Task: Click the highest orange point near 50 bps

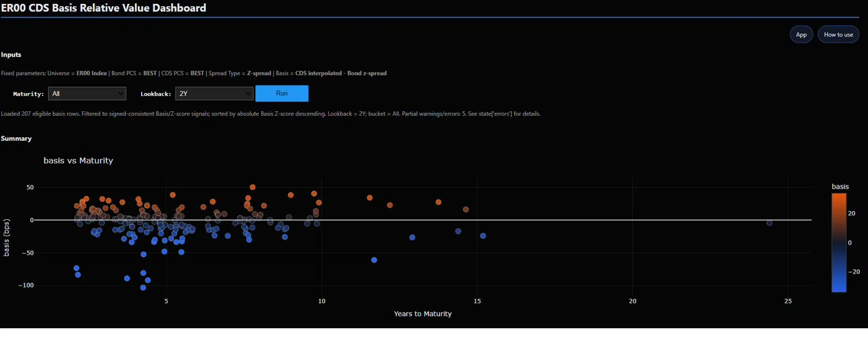Action: click(x=252, y=187)
